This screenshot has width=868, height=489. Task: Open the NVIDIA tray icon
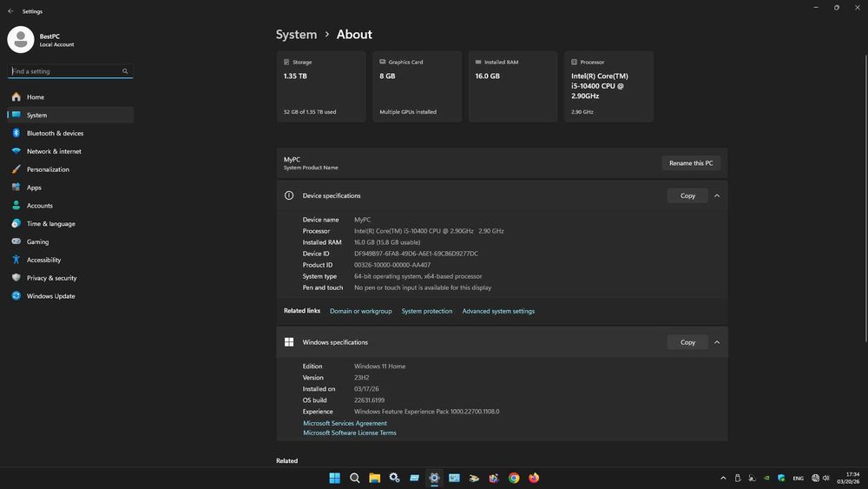[x=766, y=478]
